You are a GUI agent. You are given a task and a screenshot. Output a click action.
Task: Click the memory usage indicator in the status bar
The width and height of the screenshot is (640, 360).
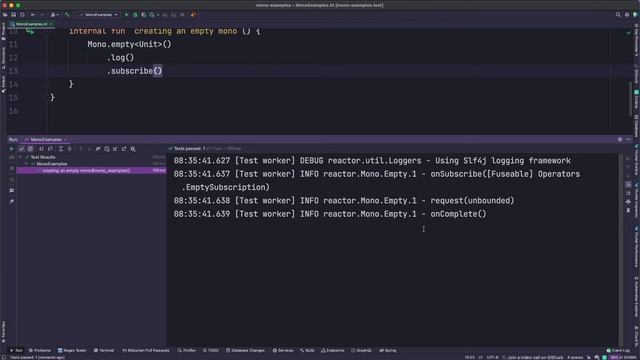[623, 358]
